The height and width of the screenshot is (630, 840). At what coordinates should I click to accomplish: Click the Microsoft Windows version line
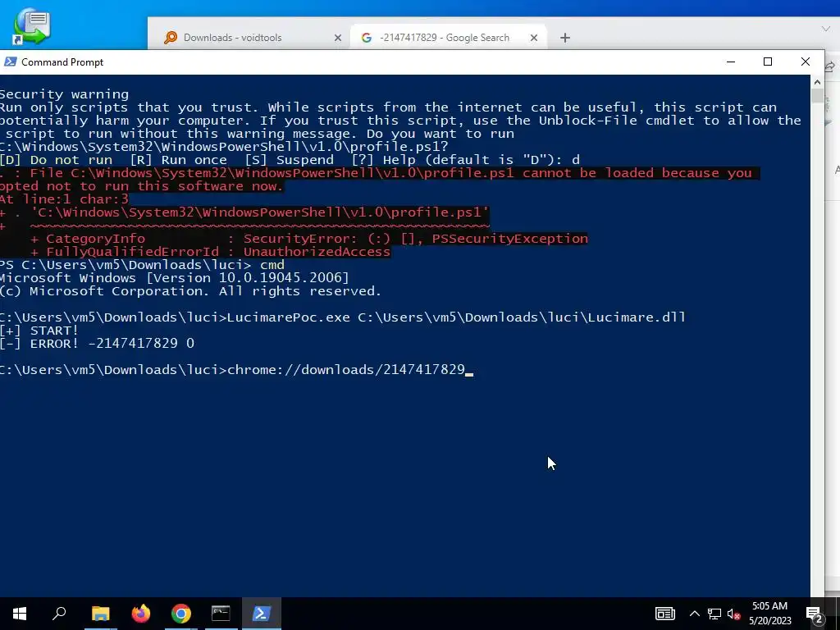174,277
